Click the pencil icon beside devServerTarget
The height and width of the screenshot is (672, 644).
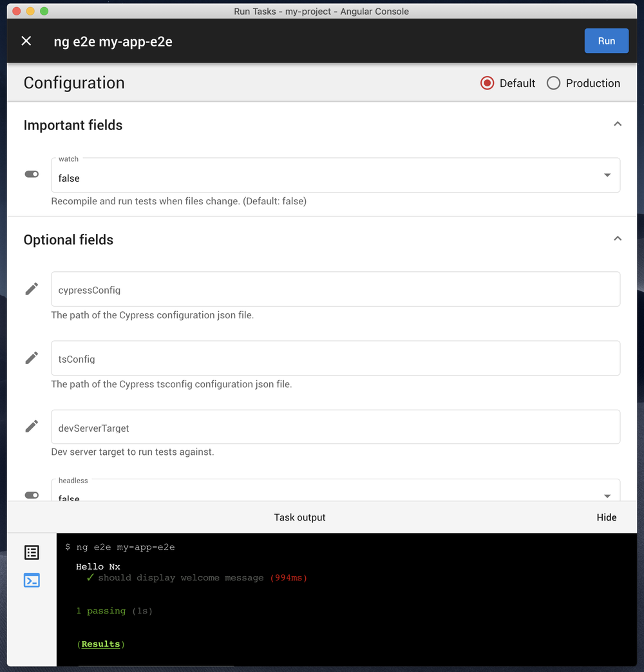click(32, 427)
